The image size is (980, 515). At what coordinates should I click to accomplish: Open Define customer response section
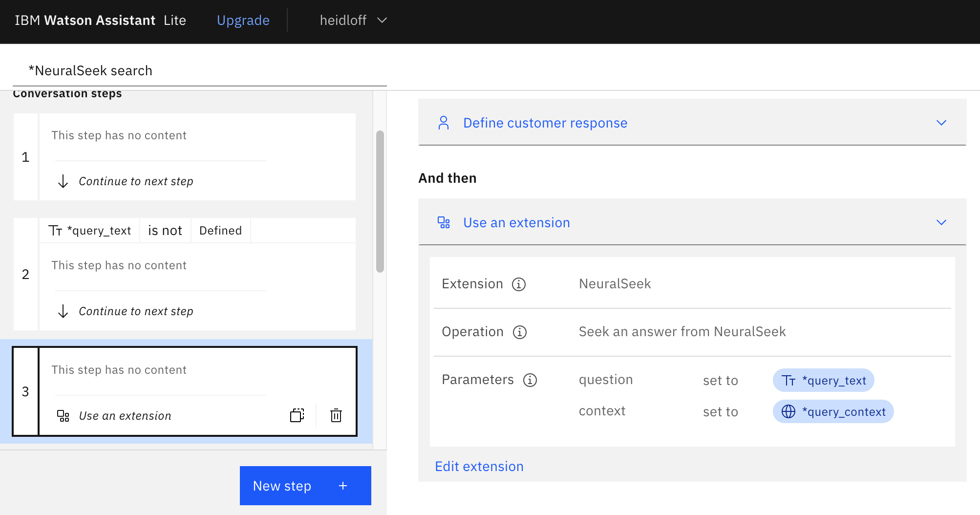(x=692, y=122)
